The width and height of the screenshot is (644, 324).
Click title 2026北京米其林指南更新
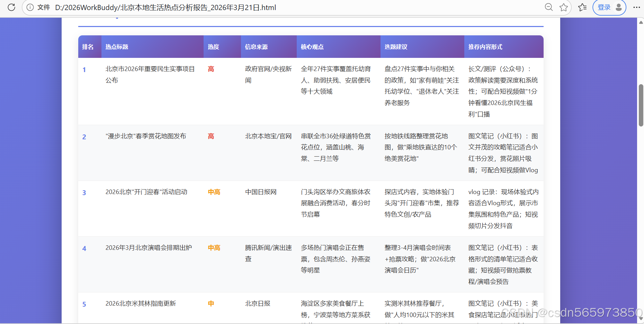coord(141,304)
